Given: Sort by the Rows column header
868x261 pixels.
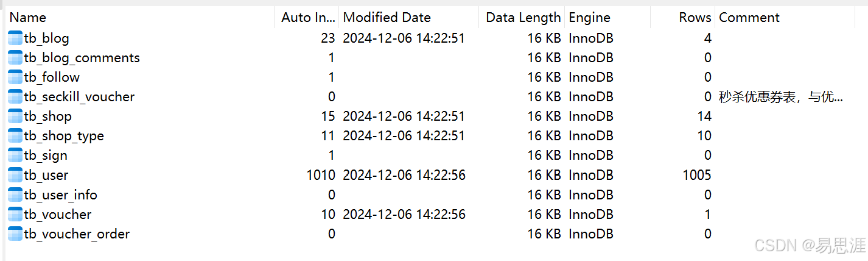Looking at the screenshot, I should click(x=683, y=18).
